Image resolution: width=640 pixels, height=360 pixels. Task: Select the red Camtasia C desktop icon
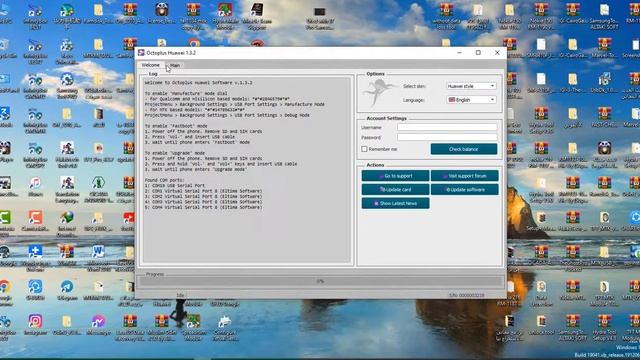35,218
